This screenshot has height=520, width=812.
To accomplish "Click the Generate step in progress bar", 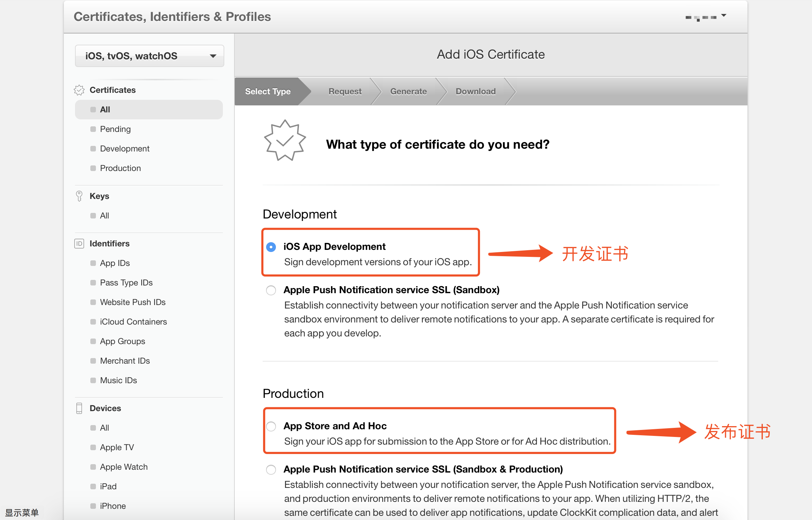I will (x=408, y=91).
